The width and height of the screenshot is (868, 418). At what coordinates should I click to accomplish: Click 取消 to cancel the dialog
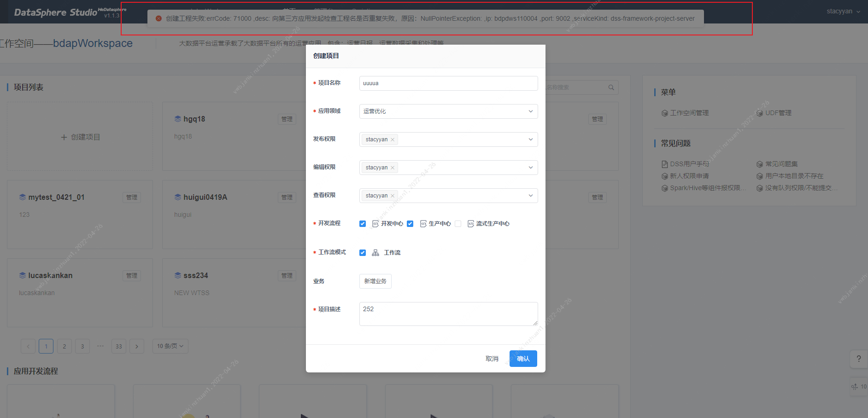[492, 359]
